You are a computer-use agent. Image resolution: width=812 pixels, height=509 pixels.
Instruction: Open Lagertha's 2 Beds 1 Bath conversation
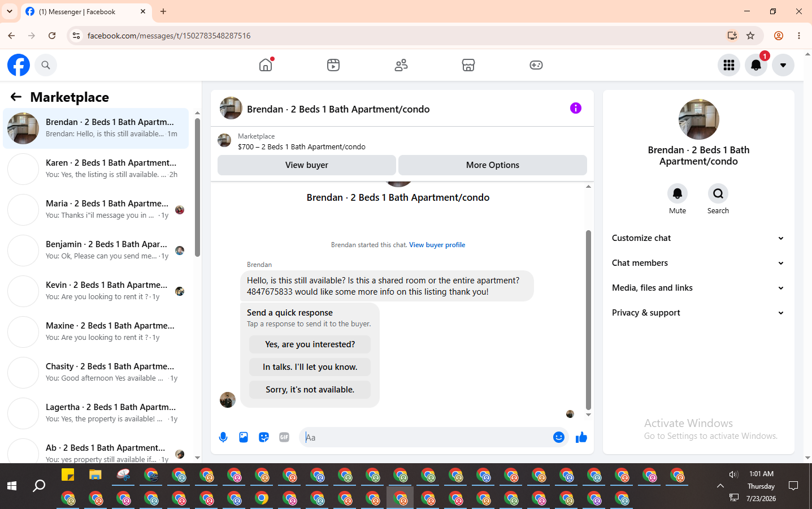click(96, 413)
